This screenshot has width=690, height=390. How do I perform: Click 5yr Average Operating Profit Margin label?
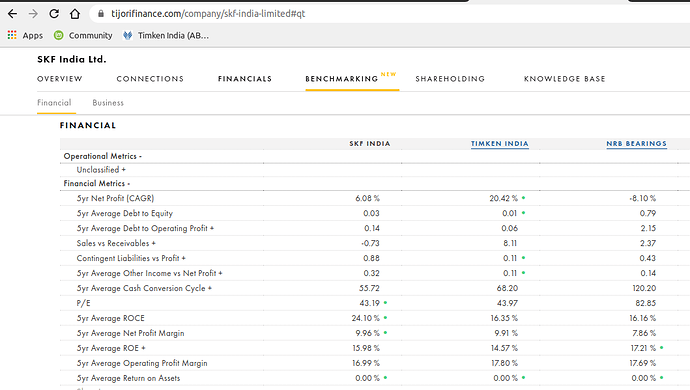coord(142,363)
